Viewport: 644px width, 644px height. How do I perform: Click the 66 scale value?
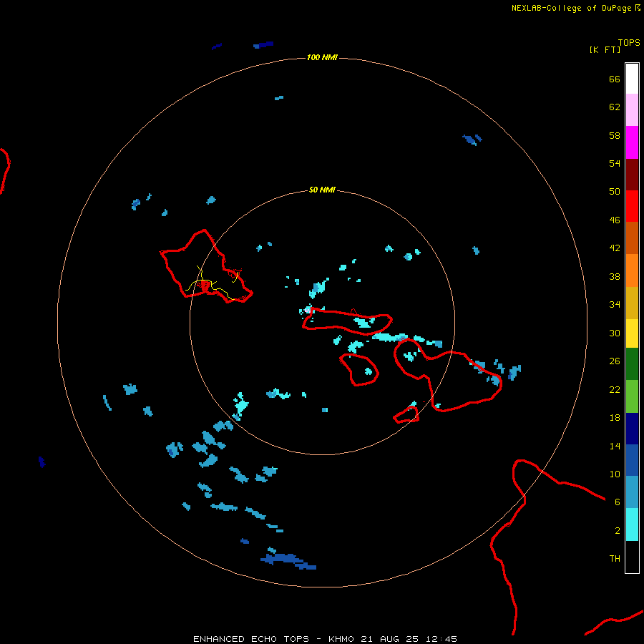tap(615, 79)
